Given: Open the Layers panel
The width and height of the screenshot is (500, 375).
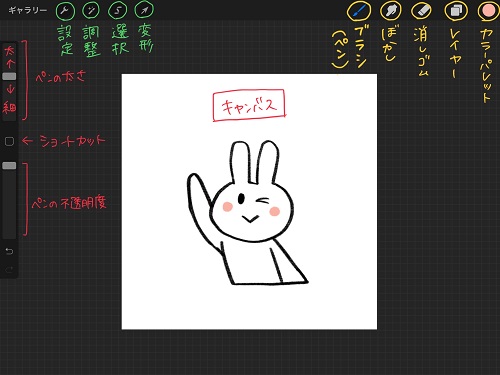Looking at the screenshot, I should pos(456,11).
